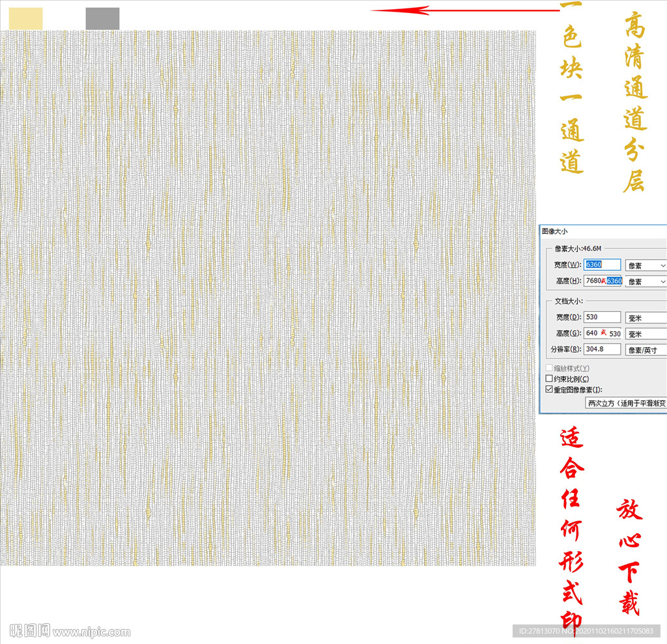Click the pixel 宽度(W) input field
667x644 pixels.
pyautogui.click(x=602, y=264)
